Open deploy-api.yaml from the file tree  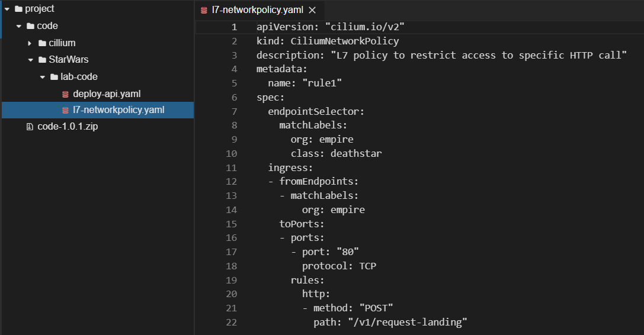coord(107,94)
